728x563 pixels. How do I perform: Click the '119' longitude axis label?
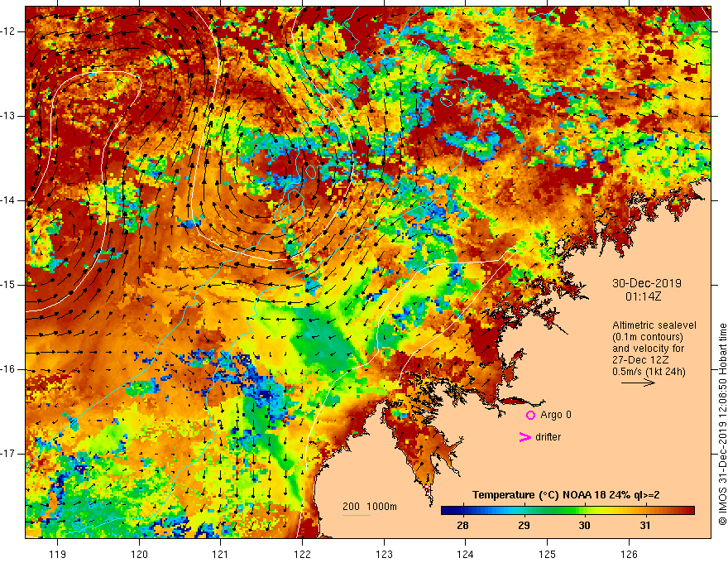pyautogui.click(x=58, y=554)
